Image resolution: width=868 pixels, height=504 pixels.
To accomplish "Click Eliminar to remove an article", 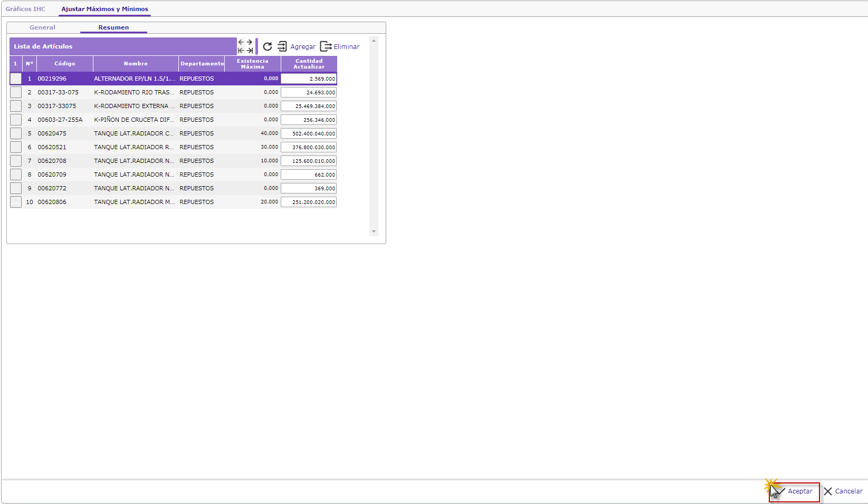I will click(340, 46).
